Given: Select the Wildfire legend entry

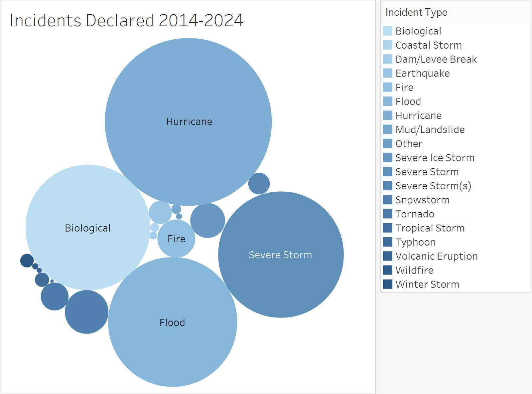Looking at the screenshot, I should coord(414,270).
